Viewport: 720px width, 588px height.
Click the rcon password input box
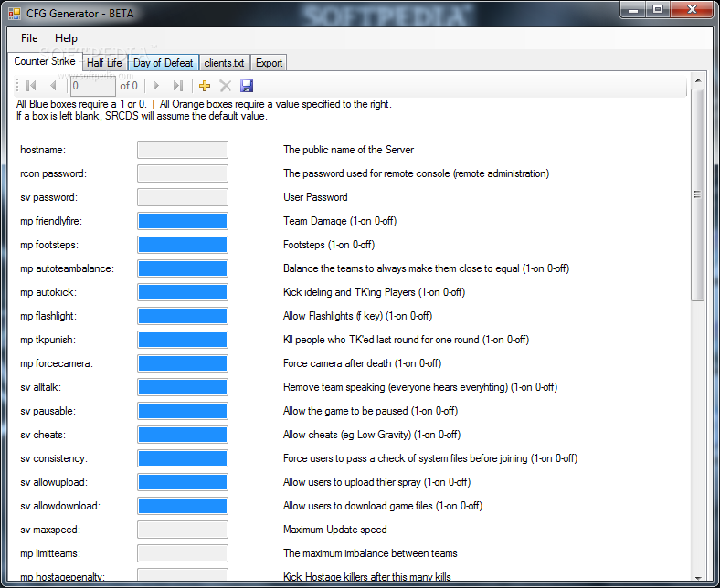(183, 173)
